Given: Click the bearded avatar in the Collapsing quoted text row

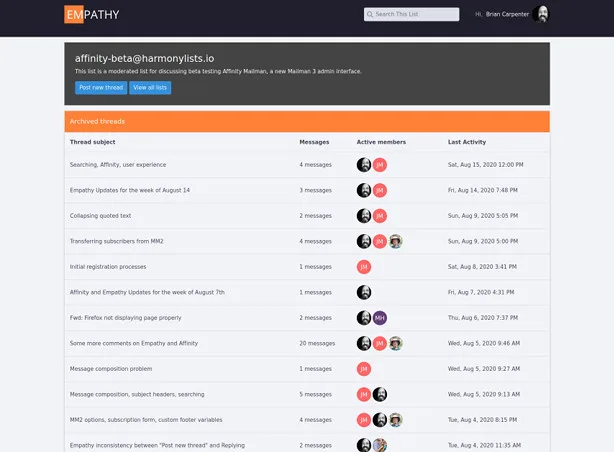Looking at the screenshot, I should tap(364, 216).
